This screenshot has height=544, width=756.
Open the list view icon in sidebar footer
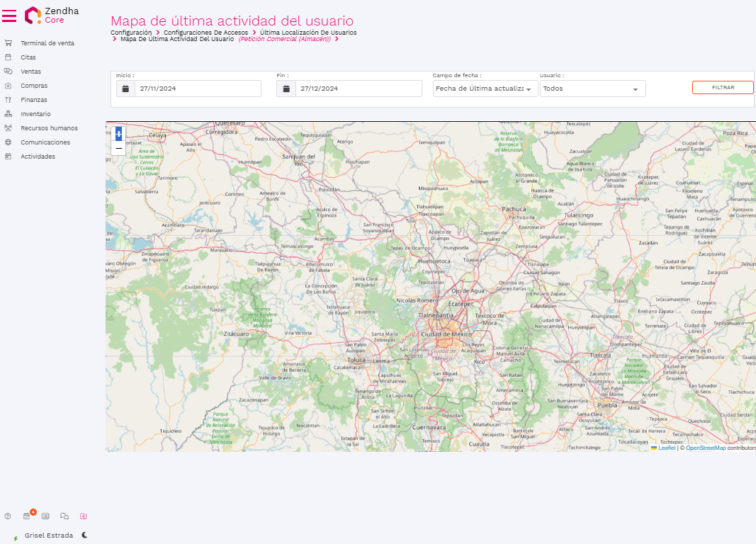click(x=45, y=516)
